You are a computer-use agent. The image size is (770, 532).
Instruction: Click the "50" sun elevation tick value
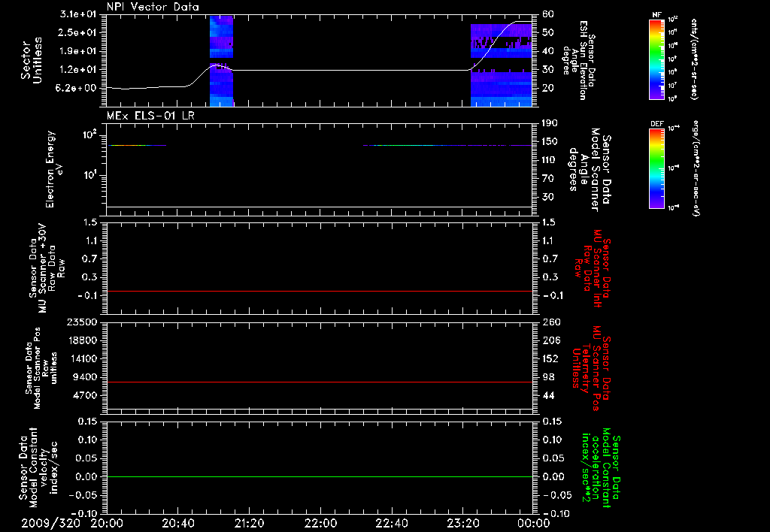[x=548, y=32]
